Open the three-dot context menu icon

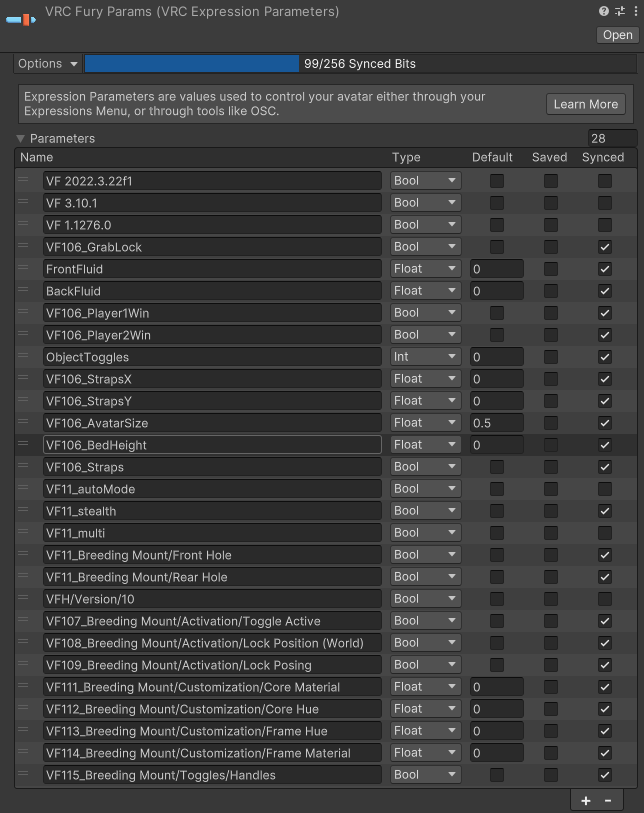(x=633, y=11)
